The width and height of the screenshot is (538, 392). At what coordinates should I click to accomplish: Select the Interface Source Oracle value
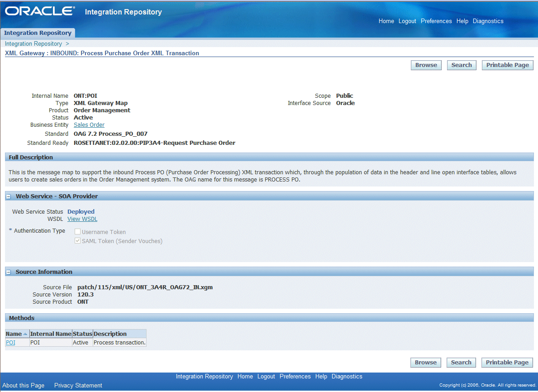point(346,103)
